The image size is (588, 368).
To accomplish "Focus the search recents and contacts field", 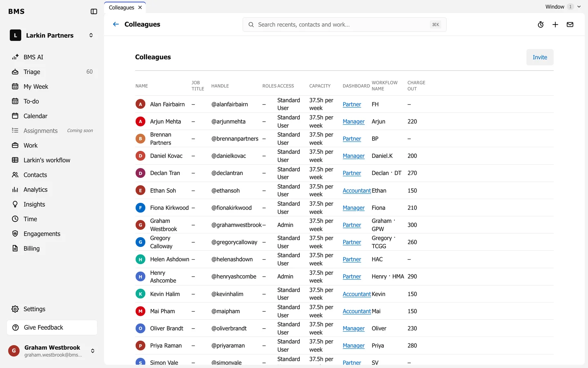I will (x=344, y=25).
